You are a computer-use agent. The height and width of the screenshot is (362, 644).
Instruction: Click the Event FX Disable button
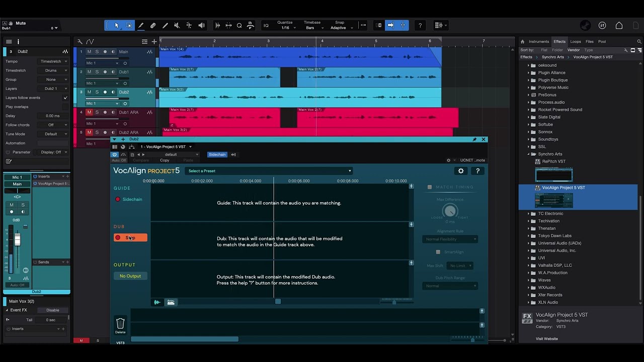pos(53,310)
